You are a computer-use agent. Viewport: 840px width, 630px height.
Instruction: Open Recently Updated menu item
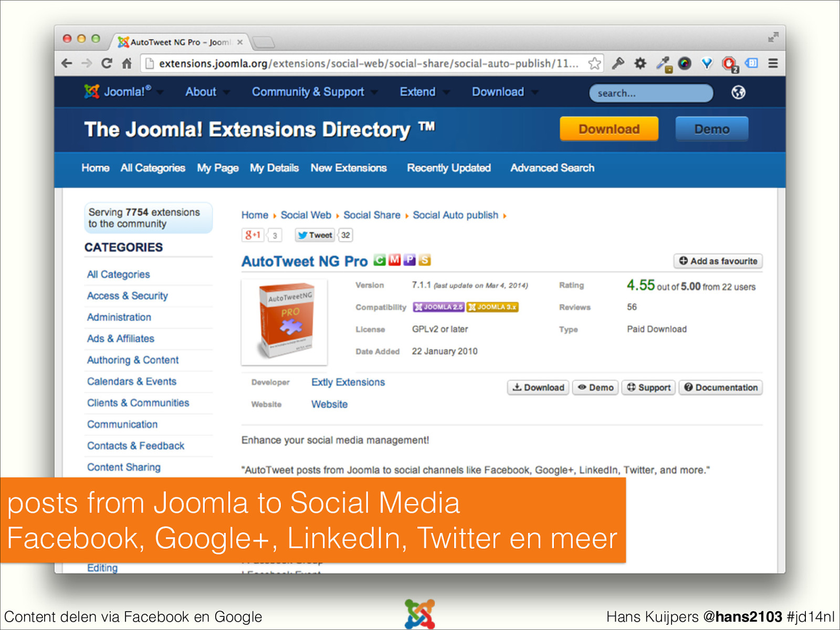tap(449, 168)
